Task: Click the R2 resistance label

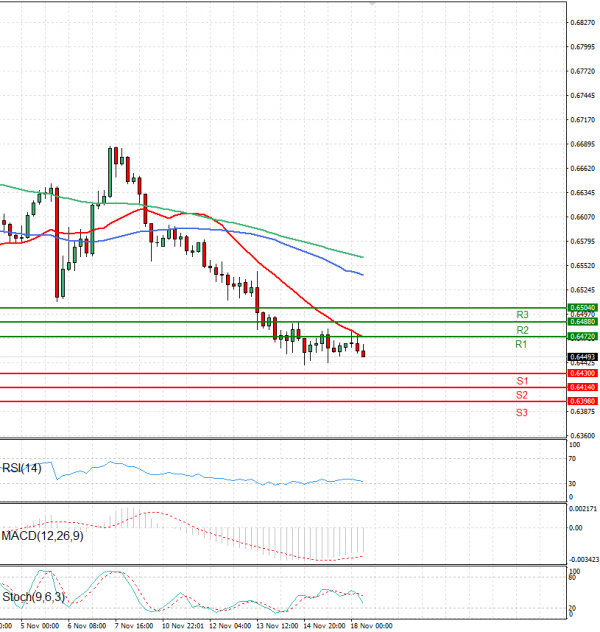Action: 522,330
